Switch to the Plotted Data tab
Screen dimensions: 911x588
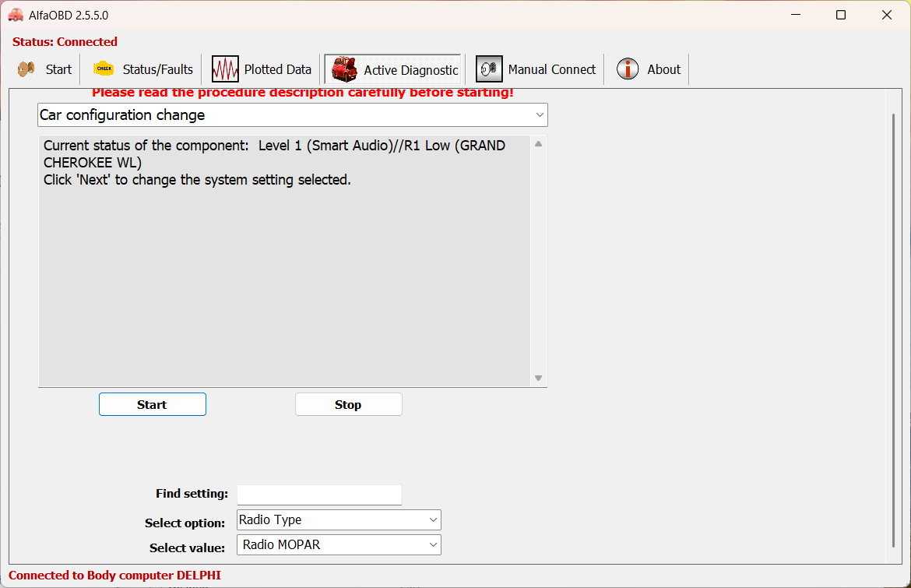point(277,69)
